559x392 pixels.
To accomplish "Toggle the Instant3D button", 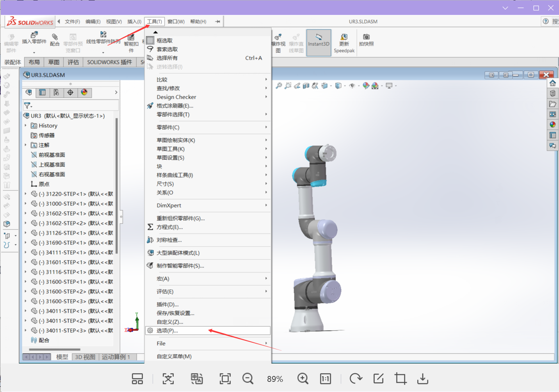I will pyautogui.click(x=319, y=43).
